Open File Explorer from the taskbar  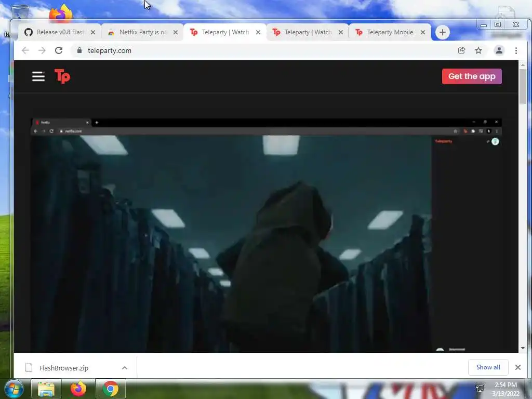tap(46, 389)
